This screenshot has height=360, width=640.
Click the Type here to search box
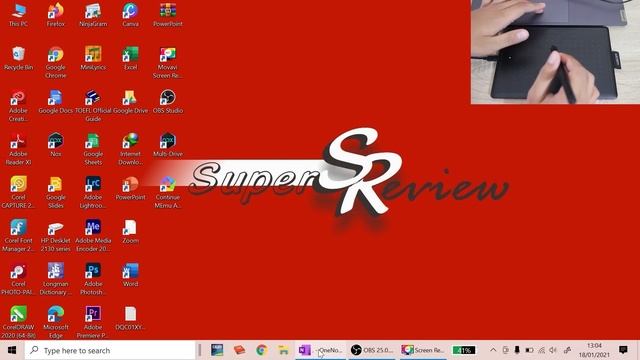point(110,350)
